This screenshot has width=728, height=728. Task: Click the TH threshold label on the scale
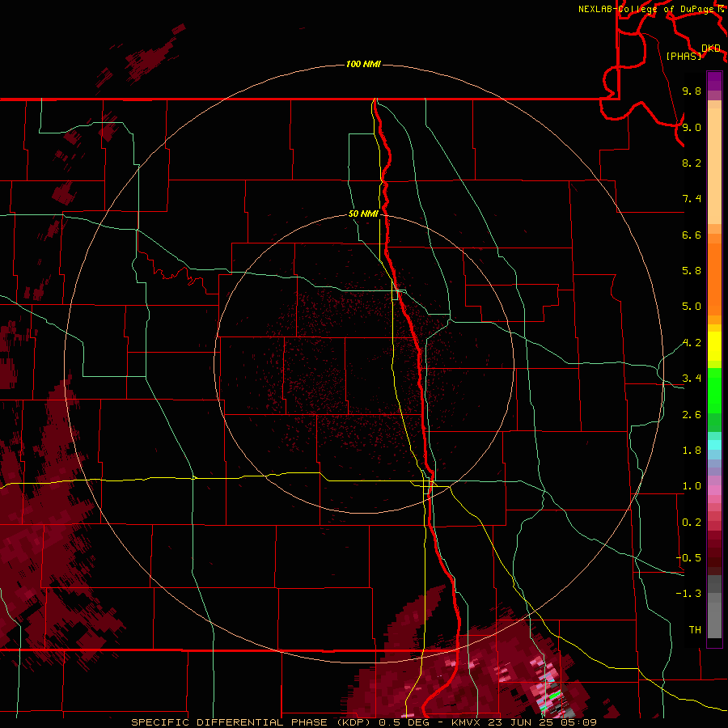(695, 630)
